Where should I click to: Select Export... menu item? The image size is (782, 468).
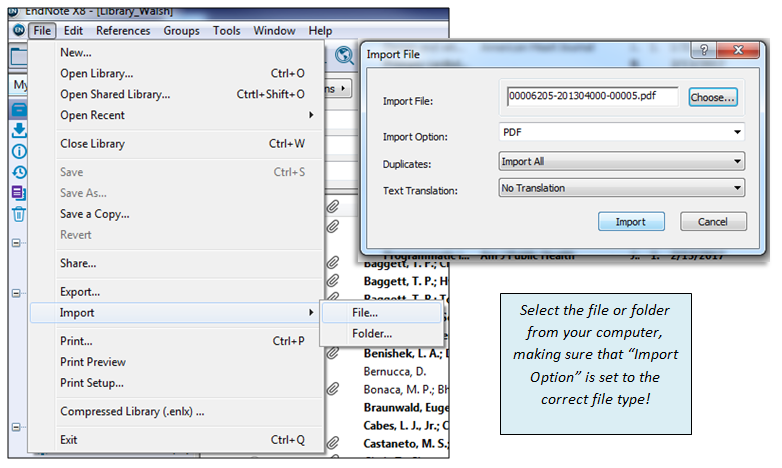click(x=177, y=292)
